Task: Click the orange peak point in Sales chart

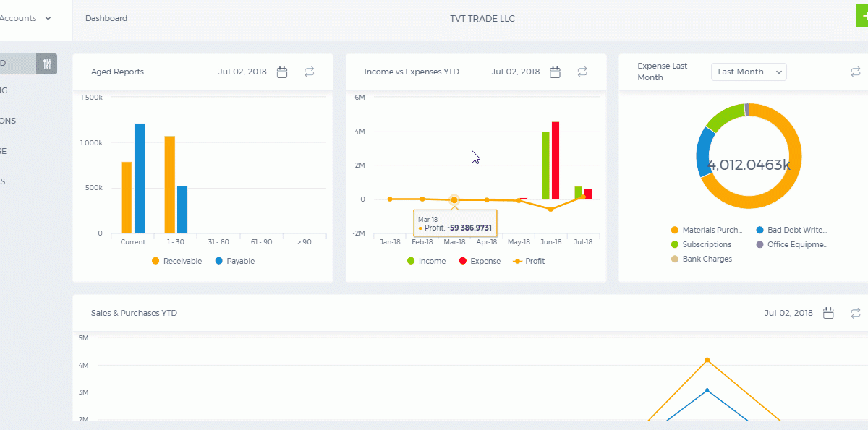Action: coord(707,360)
